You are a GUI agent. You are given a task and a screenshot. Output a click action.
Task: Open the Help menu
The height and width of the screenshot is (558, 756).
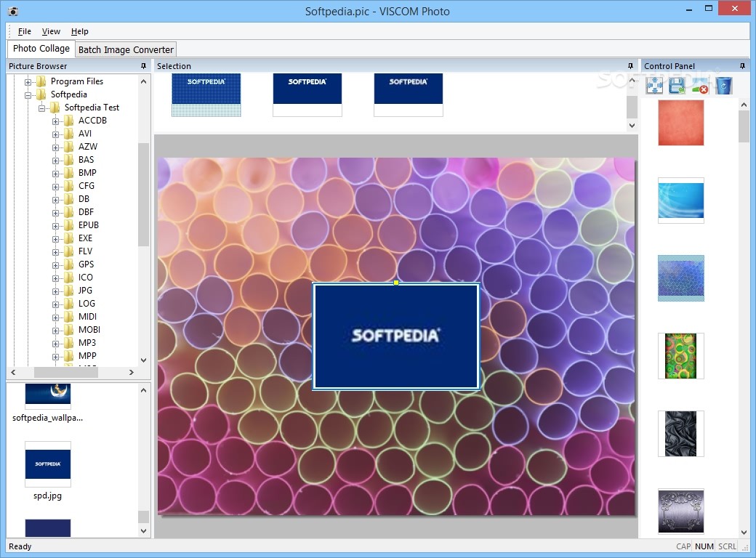coord(79,31)
